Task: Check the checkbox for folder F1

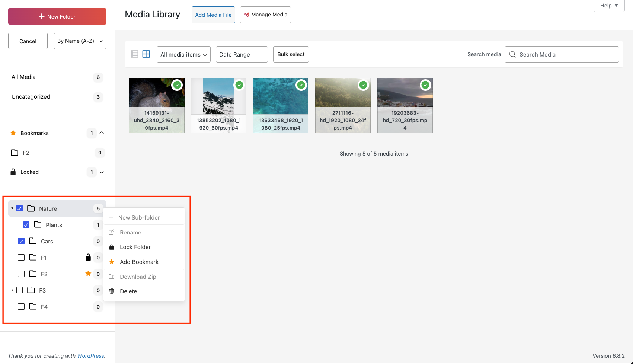Action: pos(21,257)
